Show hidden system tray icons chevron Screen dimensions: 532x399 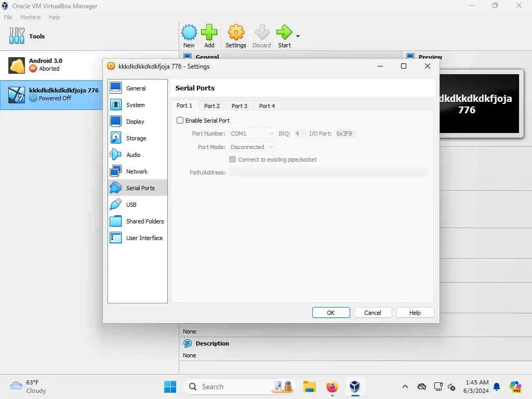(405, 387)
